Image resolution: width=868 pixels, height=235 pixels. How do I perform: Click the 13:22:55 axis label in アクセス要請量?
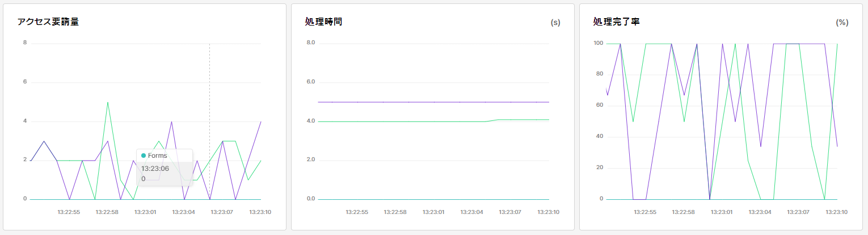click(x=69, y=212)
